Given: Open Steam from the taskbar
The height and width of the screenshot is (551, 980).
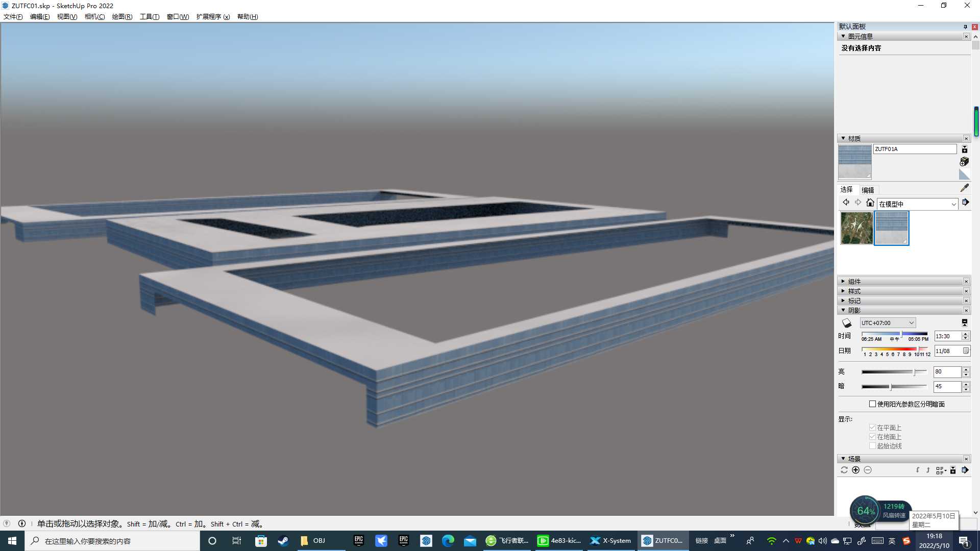Looking at the screenshot, I should click(283, 541).
